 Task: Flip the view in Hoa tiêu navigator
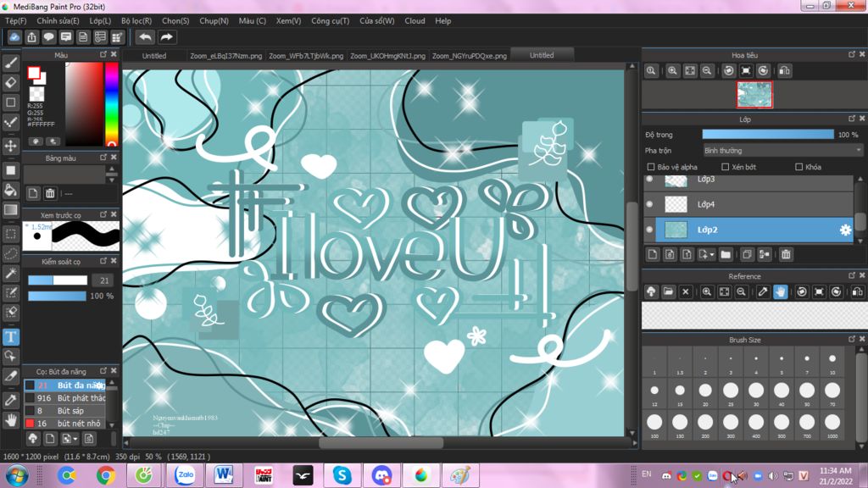click(x=784, y=71)
